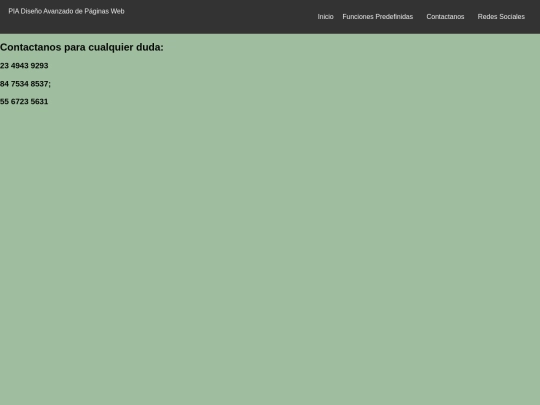The image size is (540, 405).
Task: Click the heading 'Contactanos para cualquier duda:'
Action: tap(82, 47)
